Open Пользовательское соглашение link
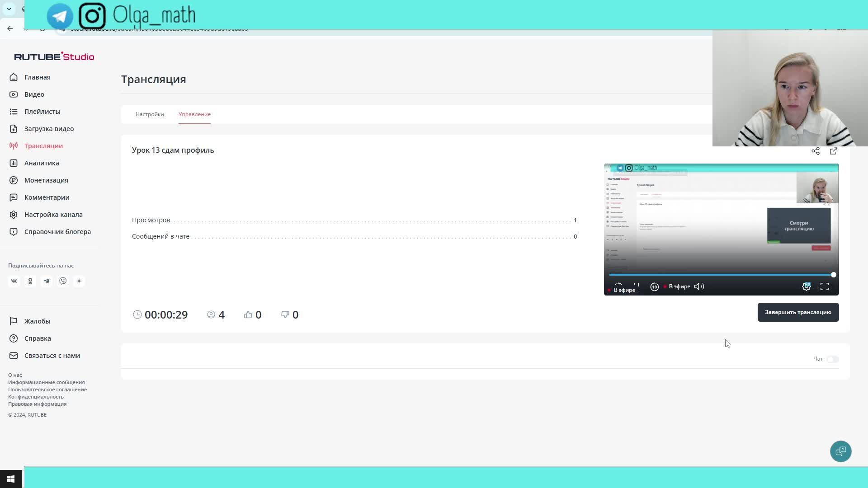 (x=47, y=389)
